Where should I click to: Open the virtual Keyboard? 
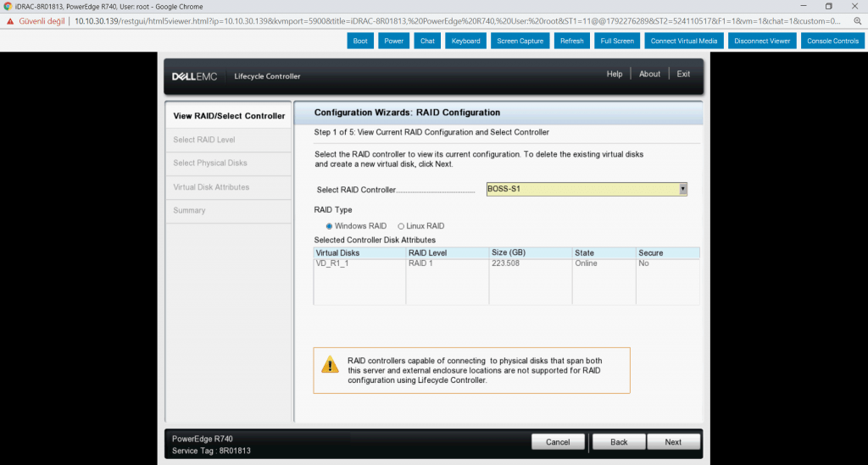(x=465, y=41)
